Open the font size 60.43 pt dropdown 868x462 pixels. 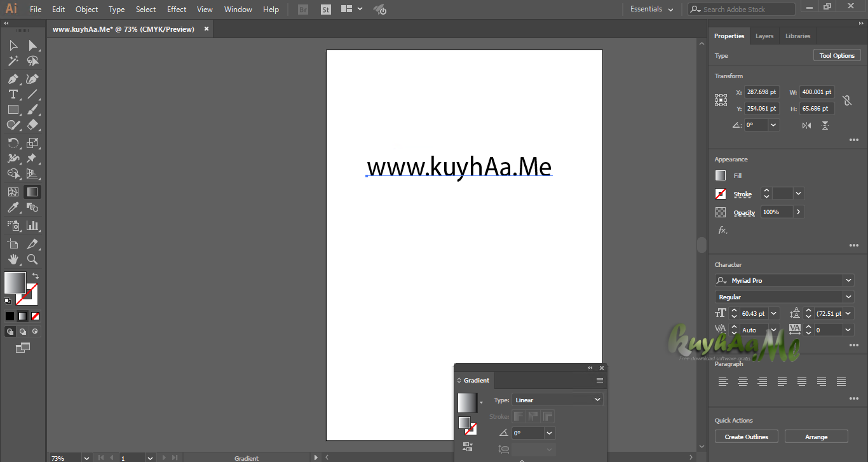[x=774, y=313]
